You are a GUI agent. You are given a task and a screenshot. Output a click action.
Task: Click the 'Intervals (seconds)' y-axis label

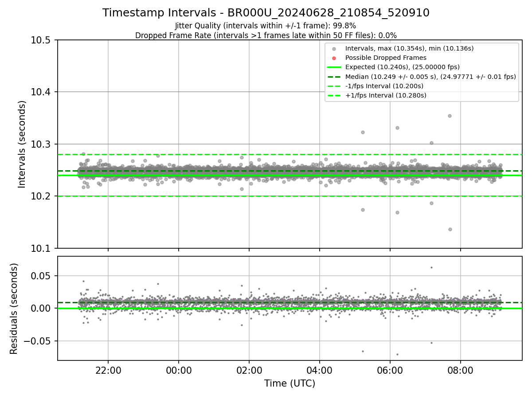(x=22, y=144)
